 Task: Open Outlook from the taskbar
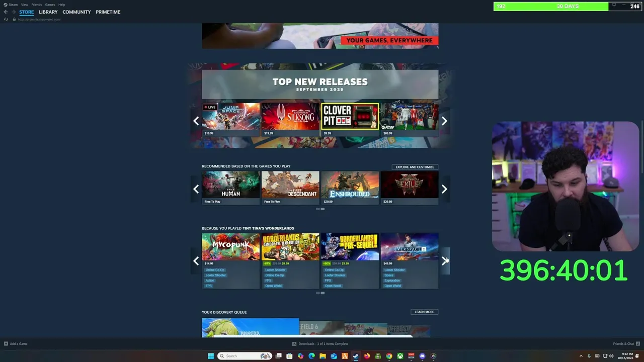[x=334, y=356]
